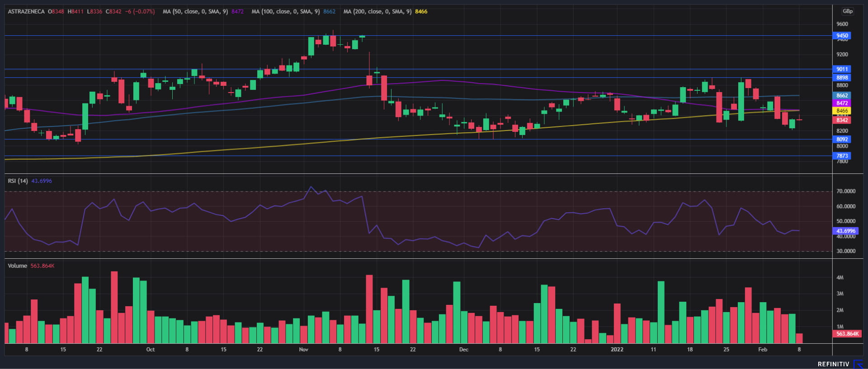868x369 pixels.
Task: Select the 8092 level label on price axis
Action: 842,140
